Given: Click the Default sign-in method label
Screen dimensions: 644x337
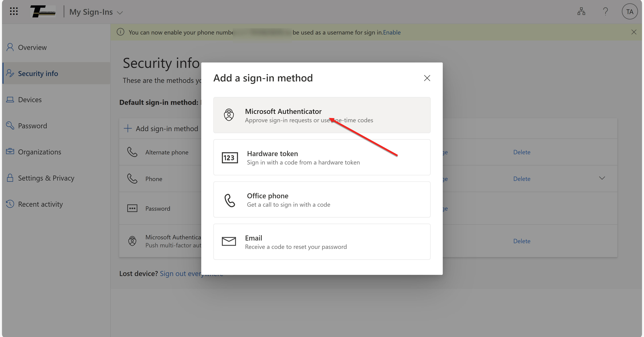Looking at the screenshot, I should click(159, 102).
